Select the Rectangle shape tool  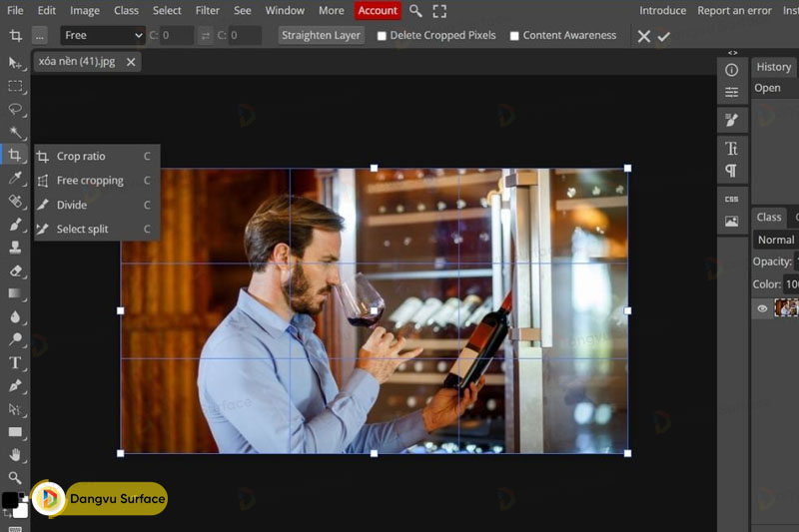pyautogui.click(x=15, y=432)
